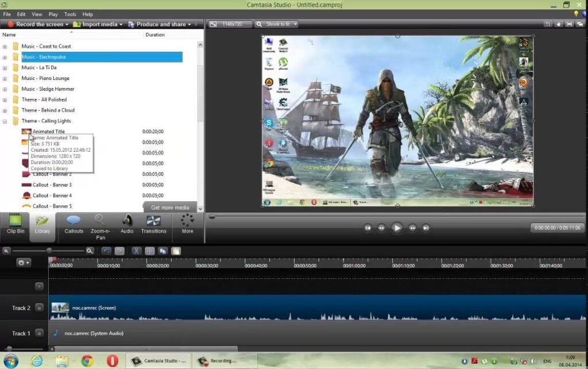
Task: Expand the Music - Piano Lounge folder
Action: [x=5, y=79]
